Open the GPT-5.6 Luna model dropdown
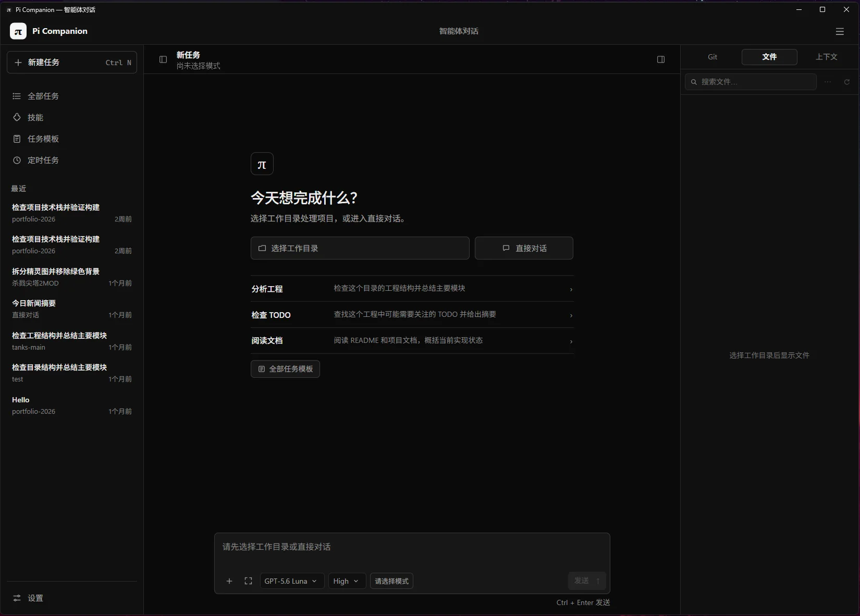The height and width of the screenshot is (616, 860). point(292,581)
